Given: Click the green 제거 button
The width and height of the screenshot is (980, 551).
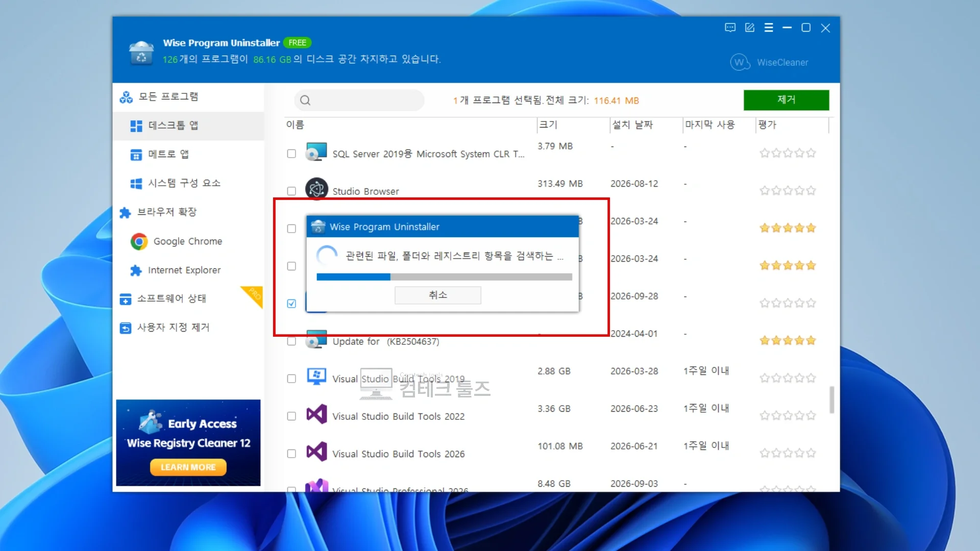Looking at the screenshot, I should [786, 100].
